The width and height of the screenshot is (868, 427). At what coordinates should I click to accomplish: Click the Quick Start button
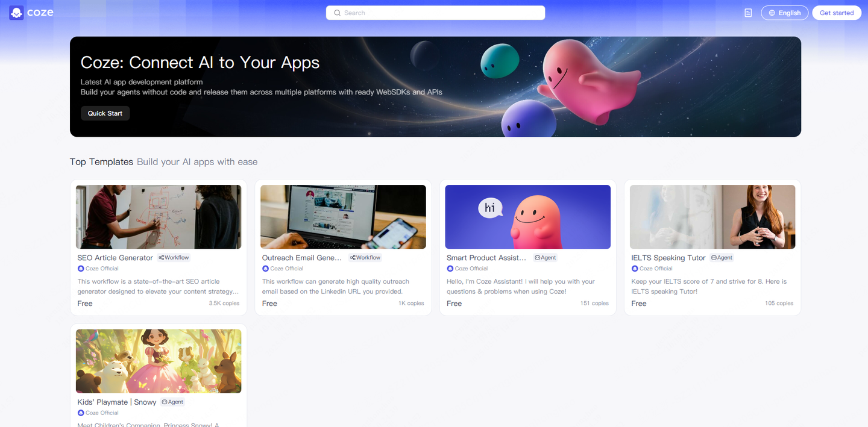pyautogui.click(x=105, y=113)
